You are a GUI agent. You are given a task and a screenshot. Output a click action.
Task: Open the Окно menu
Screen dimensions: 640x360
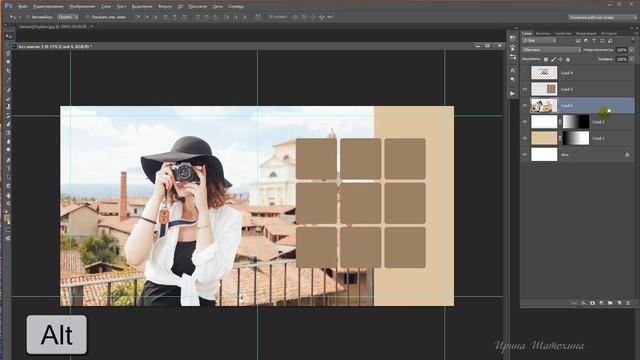tap(218, 7)
